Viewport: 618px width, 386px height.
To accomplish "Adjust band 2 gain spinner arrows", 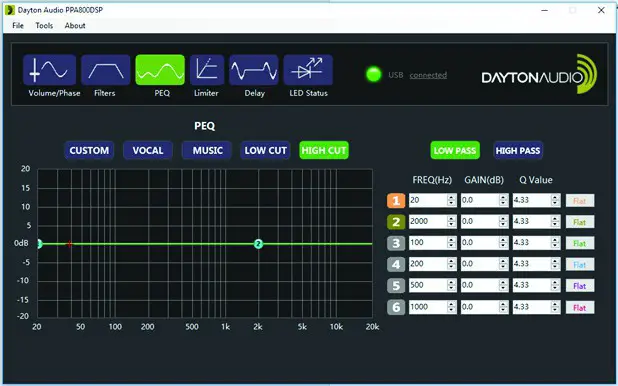I will click(x=504, y=222).
